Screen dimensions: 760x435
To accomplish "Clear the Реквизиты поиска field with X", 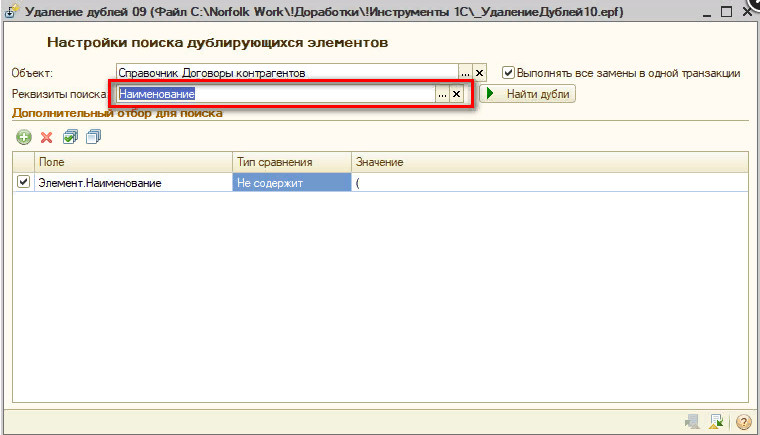I will pos(457,93).
